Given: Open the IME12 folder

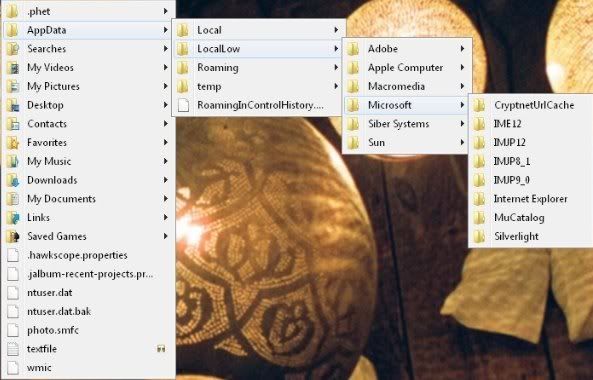Looking at the screenshot, I should point(531,124).
